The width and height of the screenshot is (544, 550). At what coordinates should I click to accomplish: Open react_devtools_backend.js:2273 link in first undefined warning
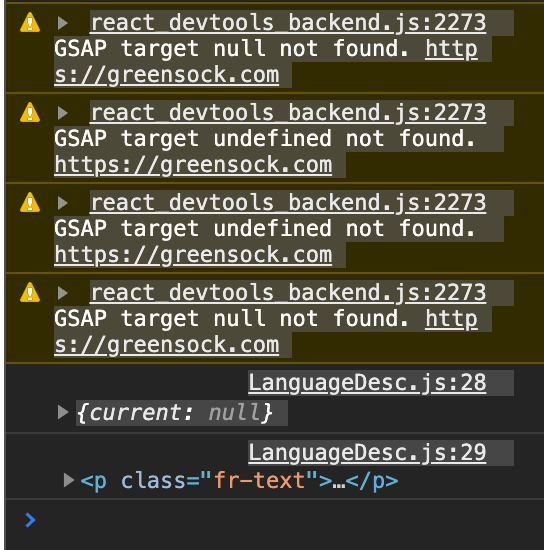(x=288, y=113)
